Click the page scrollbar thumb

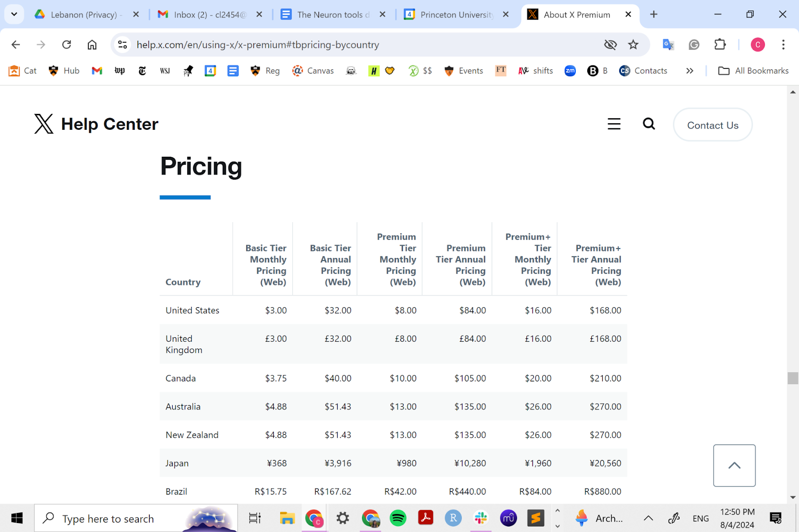793,378
